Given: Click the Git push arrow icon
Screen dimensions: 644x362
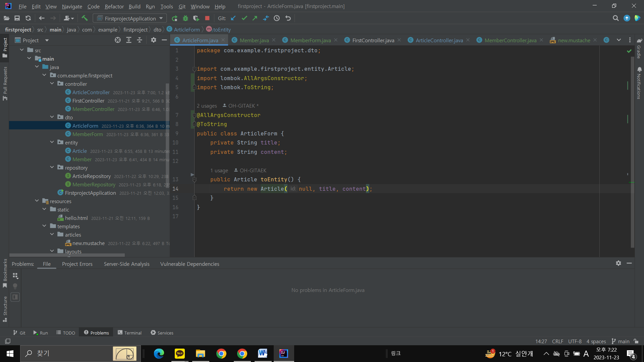Looking at the screenshot, I should click(x=255, y=18).
